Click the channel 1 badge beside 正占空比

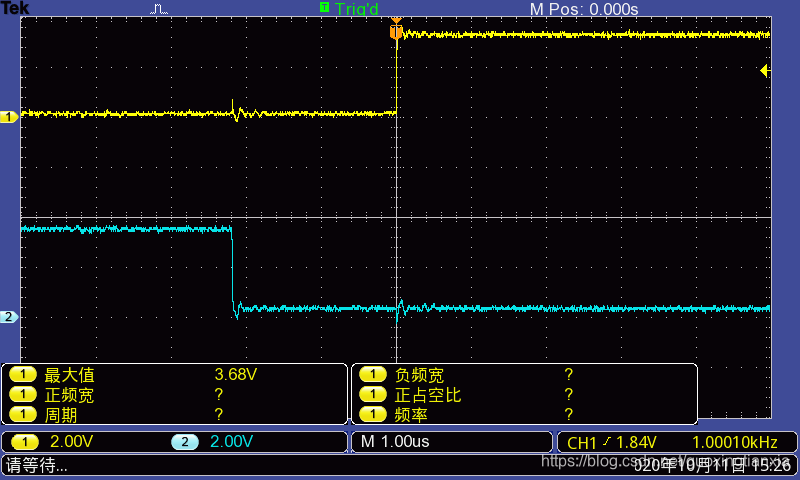coord(373,394)
